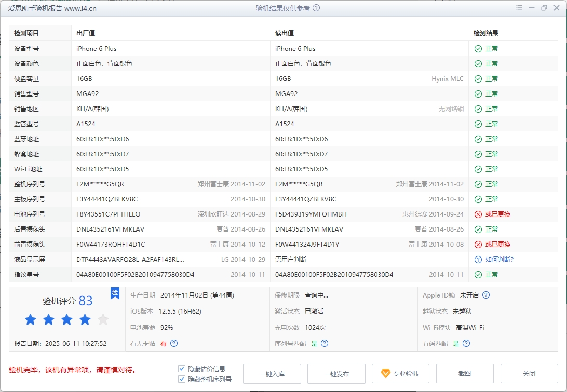Click factory value MGA92 in 销售型号 row
Viewport: 567px width, 392px height.
point(88,93)
